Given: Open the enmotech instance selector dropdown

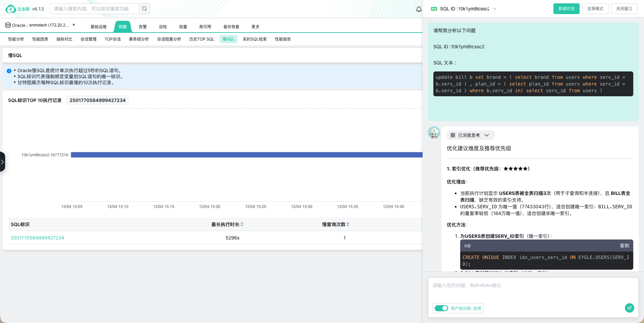Looking at the screenshot, I should [73, 25].
